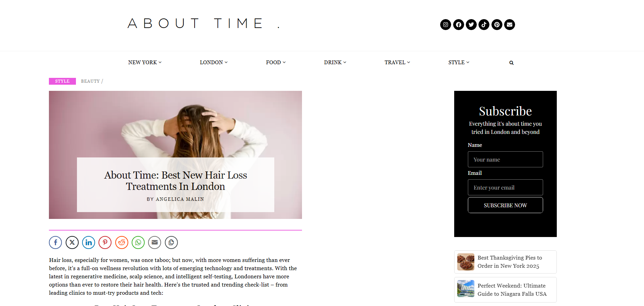644x306 pixels.
Task: Open the Thanksgiving Pies article thumbnail
Action: (465, 262)
